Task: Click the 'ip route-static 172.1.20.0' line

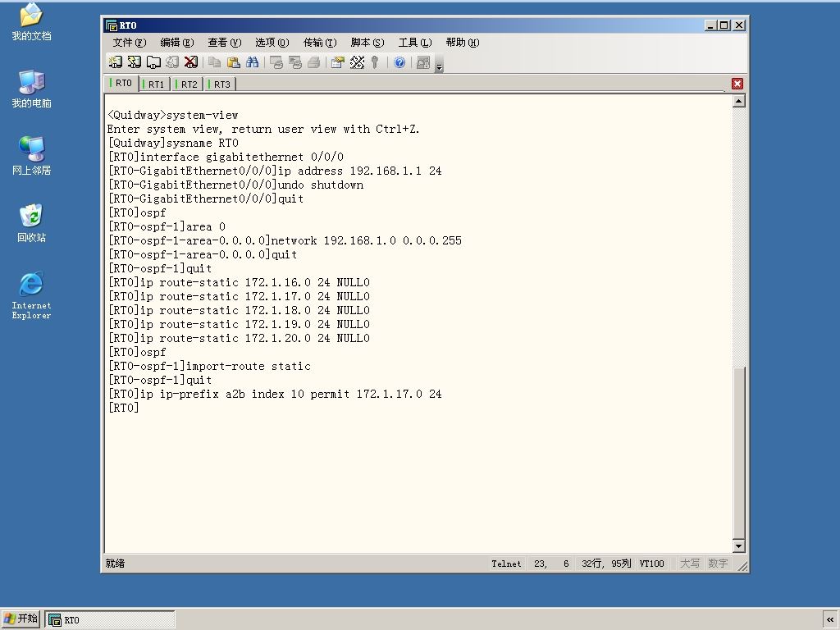Action: [239, 338]
